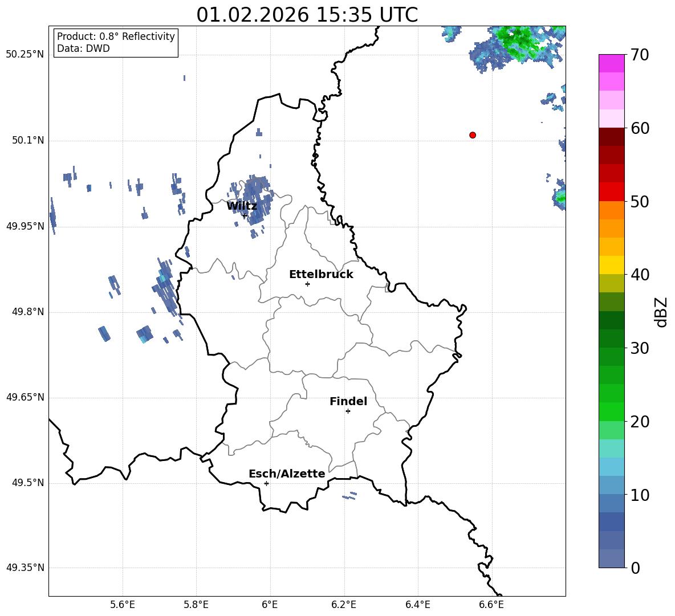The height and width of the screenshot is (616, 675).
Task: Click the 20 value on colorbar
Action: 640,422
